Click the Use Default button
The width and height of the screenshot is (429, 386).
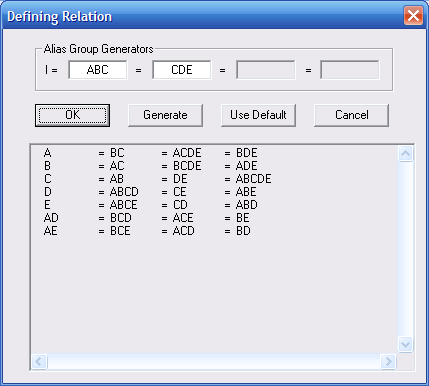[258, 115]
